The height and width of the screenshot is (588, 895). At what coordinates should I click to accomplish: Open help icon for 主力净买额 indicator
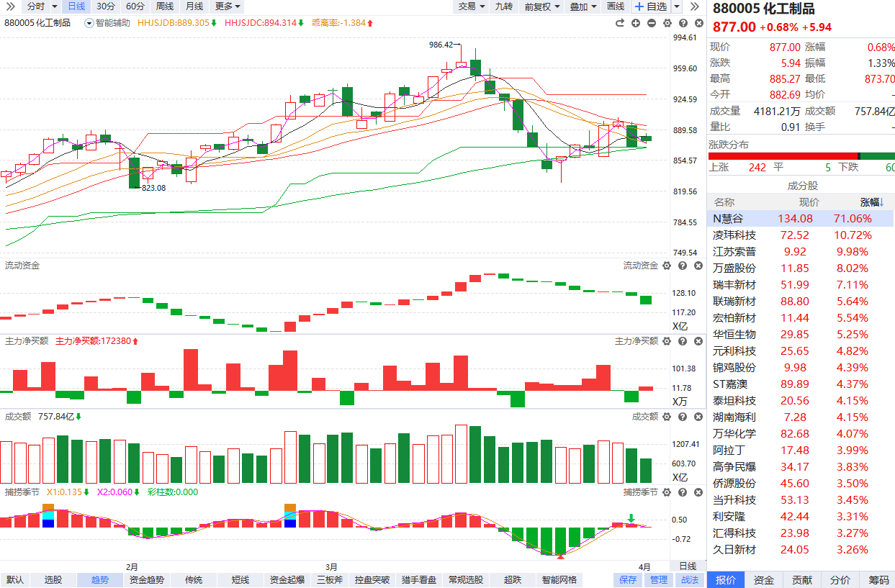682,341
